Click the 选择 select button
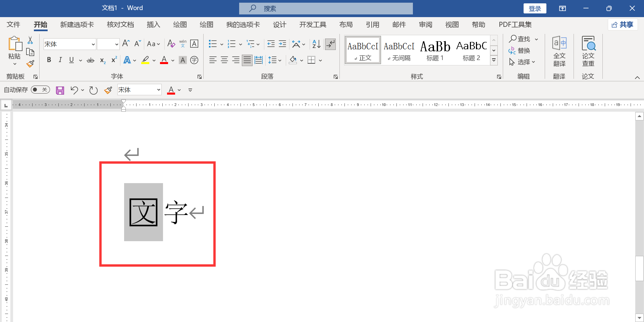This screenshot has width=644, height=322. click(522, 62)
